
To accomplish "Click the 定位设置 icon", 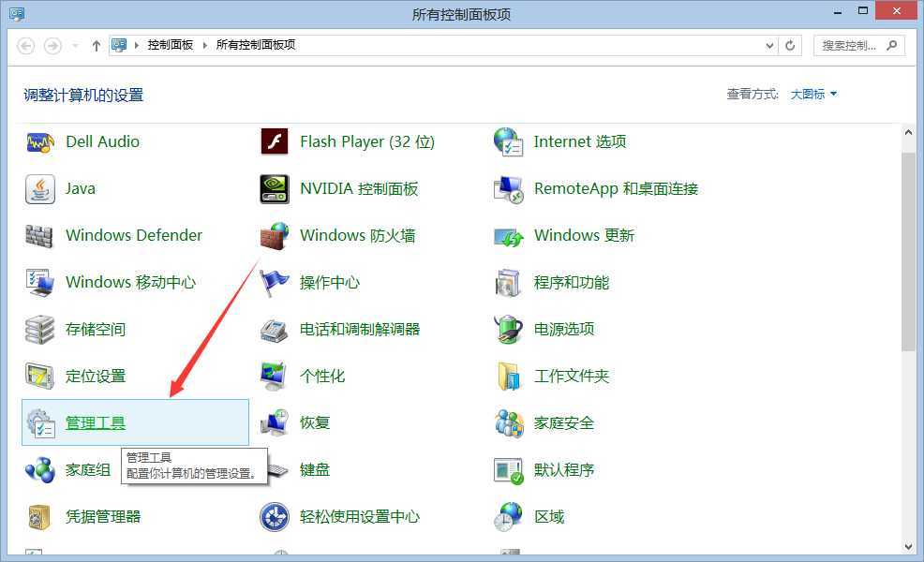I will coord(39,377).
